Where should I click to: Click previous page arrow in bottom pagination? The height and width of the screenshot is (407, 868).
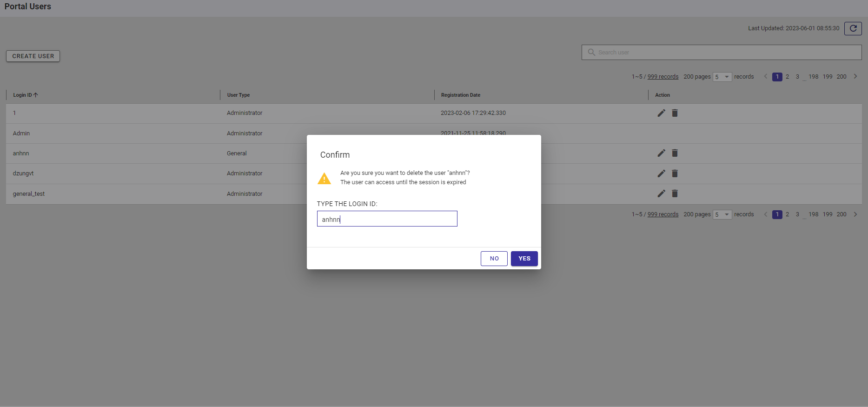coord(765,214)
